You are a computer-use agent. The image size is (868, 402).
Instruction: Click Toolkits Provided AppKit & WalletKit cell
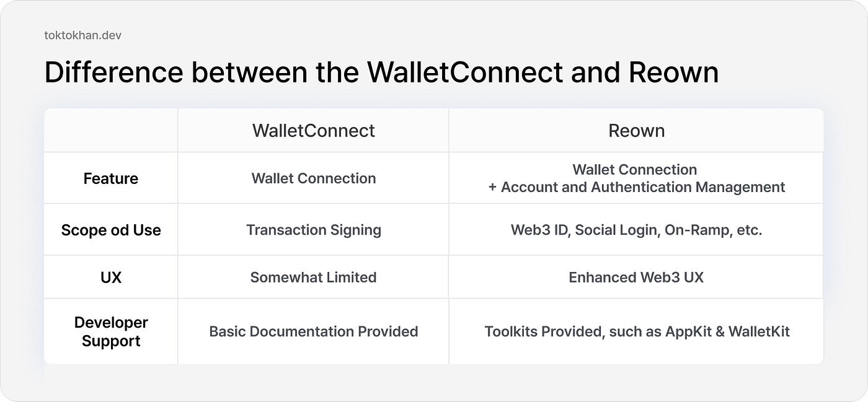637,331
